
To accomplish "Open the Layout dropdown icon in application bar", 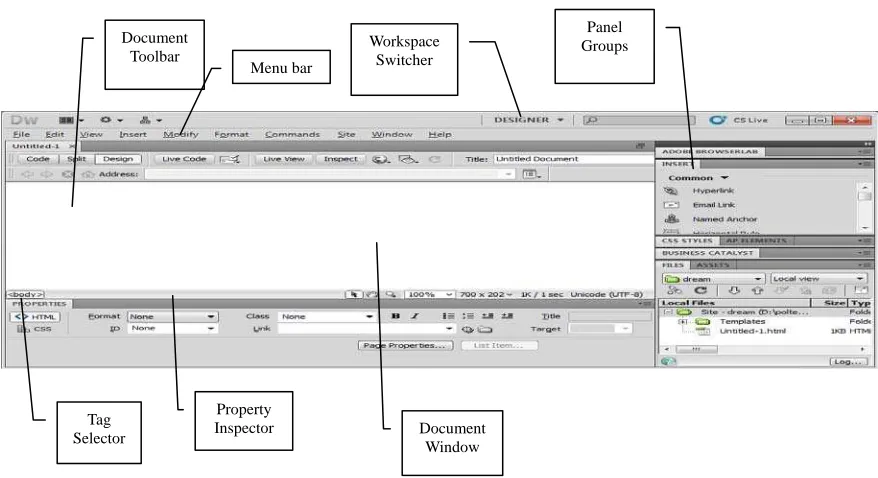I will point(71,120).
